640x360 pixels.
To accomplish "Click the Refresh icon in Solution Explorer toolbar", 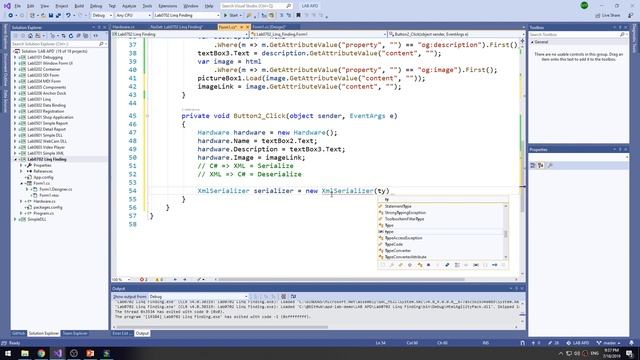I will [71, 36].
